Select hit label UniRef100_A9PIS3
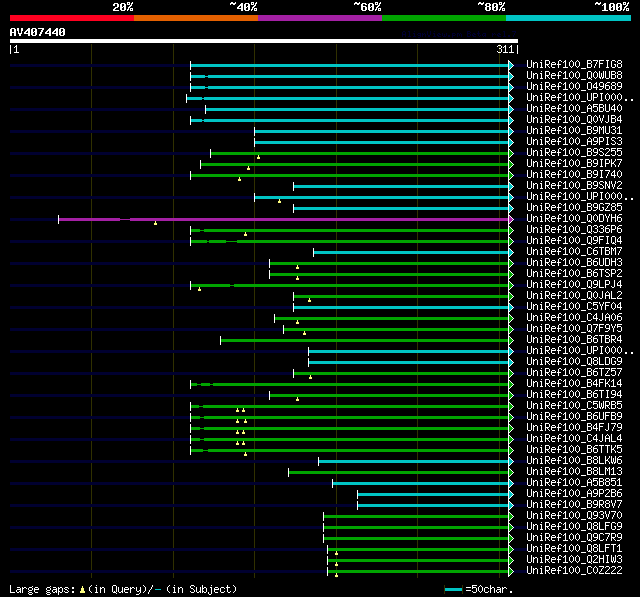Screen dimensions: 640x597 click(x=574, y=142)
